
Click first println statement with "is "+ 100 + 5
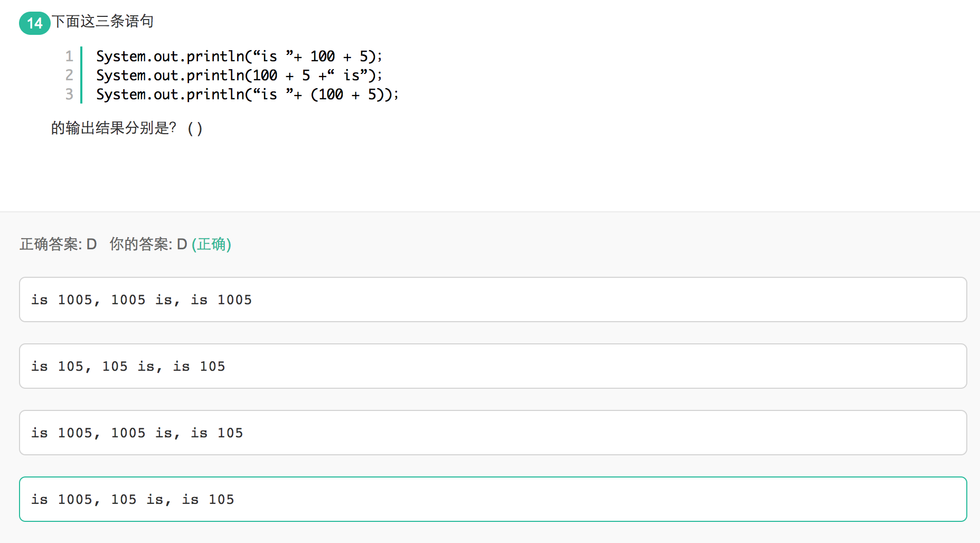pyautogui.click(x=239, y=56)
